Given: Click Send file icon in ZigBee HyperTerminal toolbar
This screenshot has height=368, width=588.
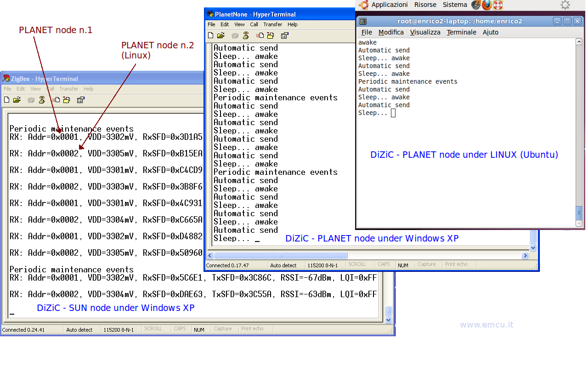Looking at the screenshot, I should click(56, 100).
